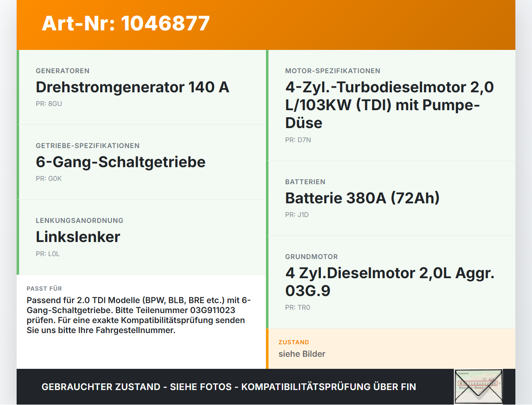Select the PR: J1D code
Screen dimensions: 532x405
[x=297, y=215]
